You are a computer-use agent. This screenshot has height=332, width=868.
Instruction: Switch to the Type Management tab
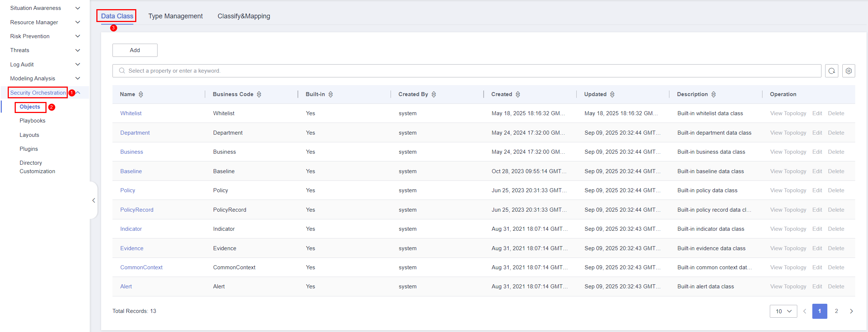[175, 16]
